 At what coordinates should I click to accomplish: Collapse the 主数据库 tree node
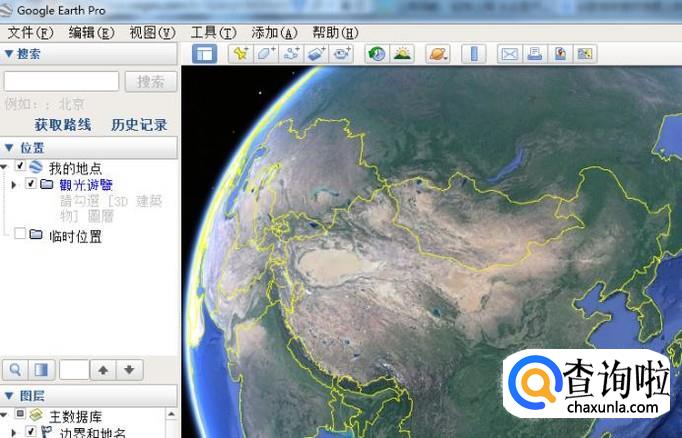(x=4, y=415)
